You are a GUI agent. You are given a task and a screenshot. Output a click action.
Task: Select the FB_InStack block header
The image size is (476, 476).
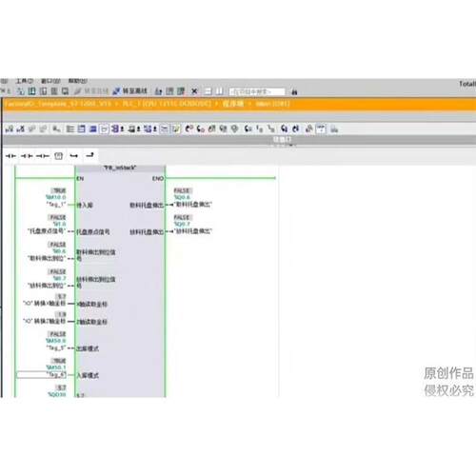[120, 168]
